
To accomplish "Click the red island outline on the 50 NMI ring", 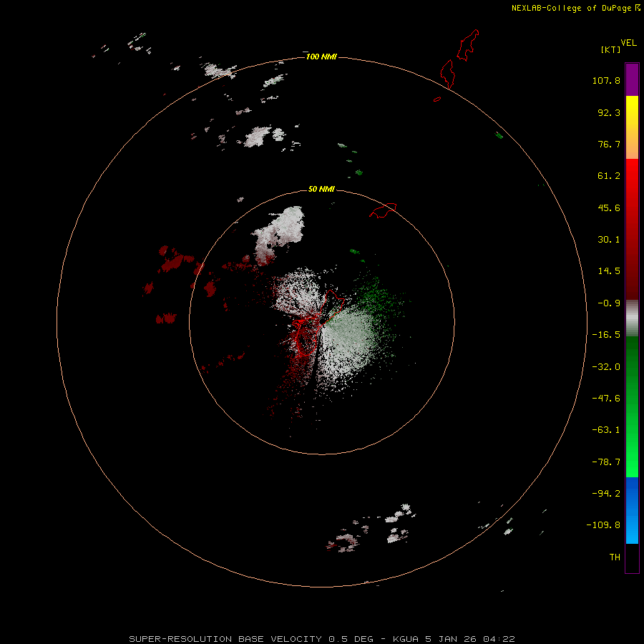I will [x=383, y=210].
